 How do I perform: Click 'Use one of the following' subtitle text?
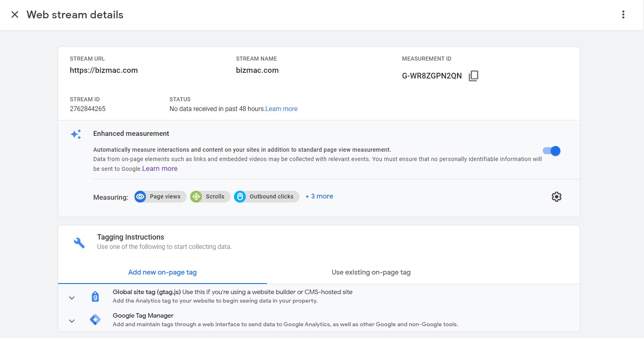pos(164,247)
